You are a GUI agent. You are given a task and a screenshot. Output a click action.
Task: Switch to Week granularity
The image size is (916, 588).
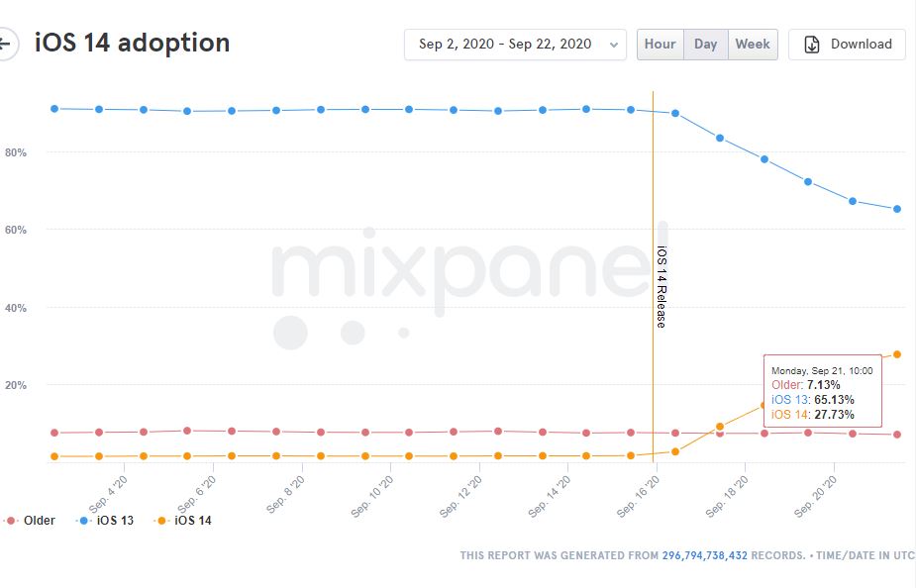tap(753, 45)
